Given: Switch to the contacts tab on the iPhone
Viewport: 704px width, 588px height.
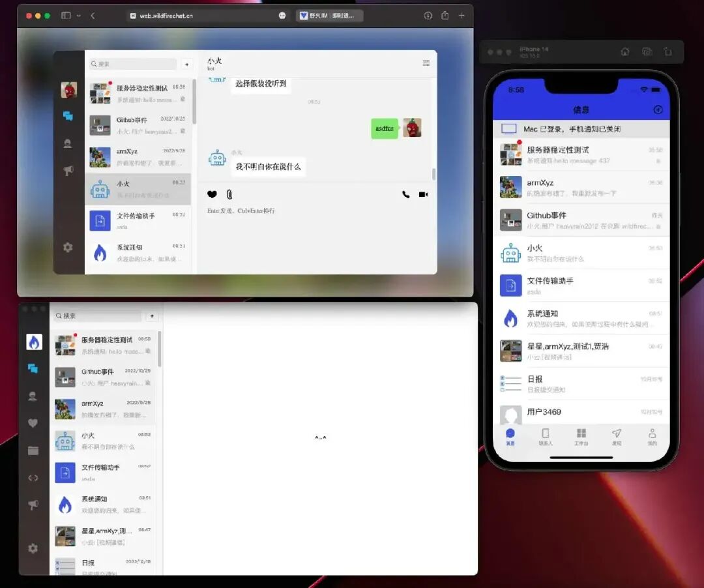Looking at the screenshot, I should pos(546,437).
